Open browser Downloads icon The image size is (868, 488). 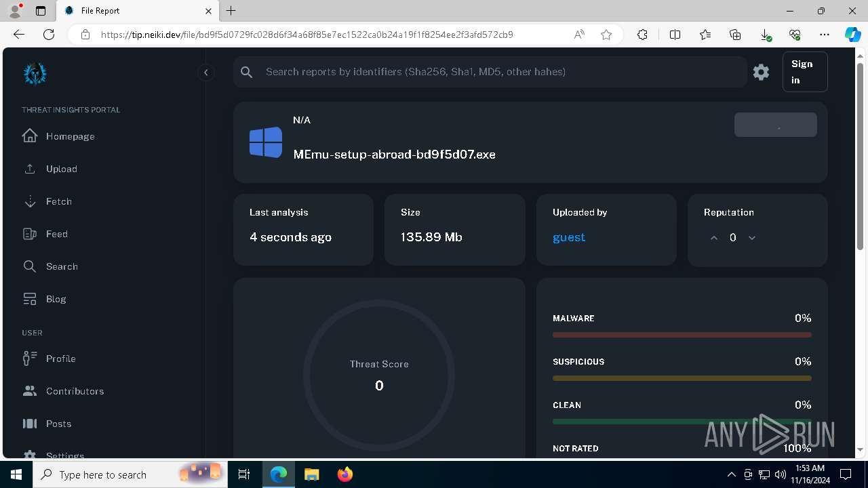[x=765, y=35]
